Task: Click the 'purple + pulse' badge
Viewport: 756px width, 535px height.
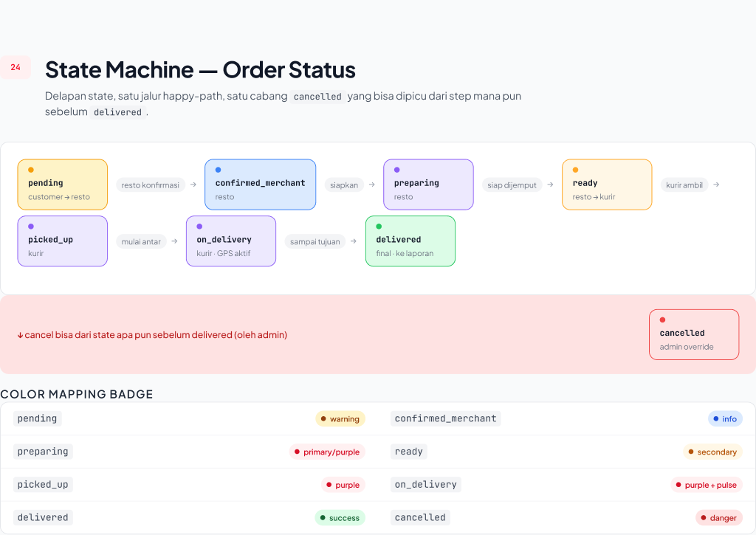Action: click(707, 485)
